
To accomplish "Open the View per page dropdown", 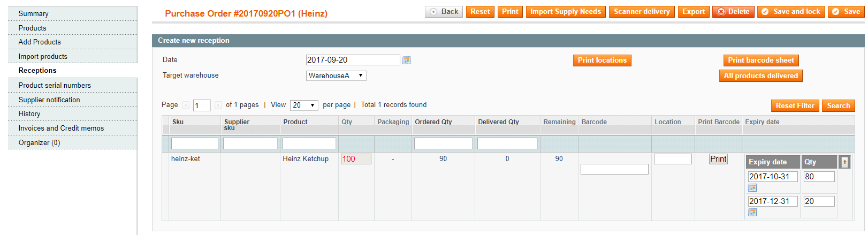I will coord(304,105).
